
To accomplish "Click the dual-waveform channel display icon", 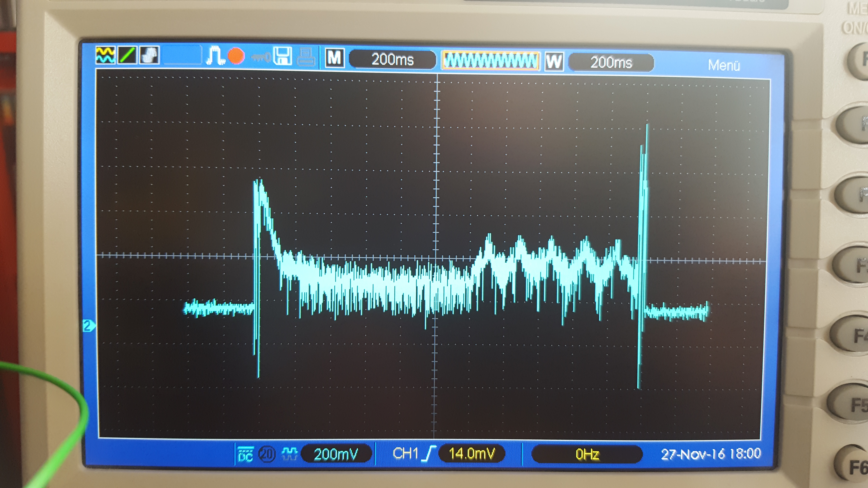I will click(x=105, y=55).
